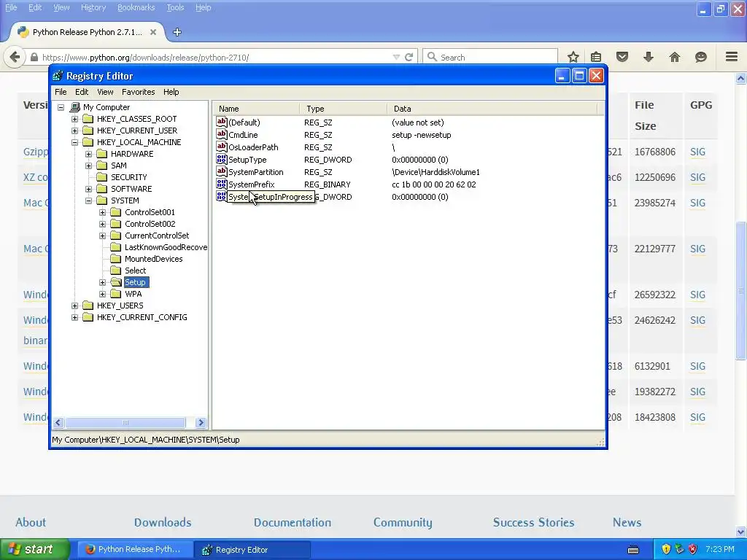Open Registry Editor View menu
747x560 pixels.
point(105,92)
